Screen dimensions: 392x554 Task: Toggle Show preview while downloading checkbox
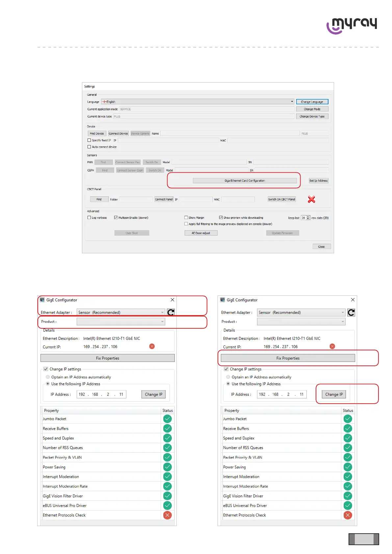[221, 217]
